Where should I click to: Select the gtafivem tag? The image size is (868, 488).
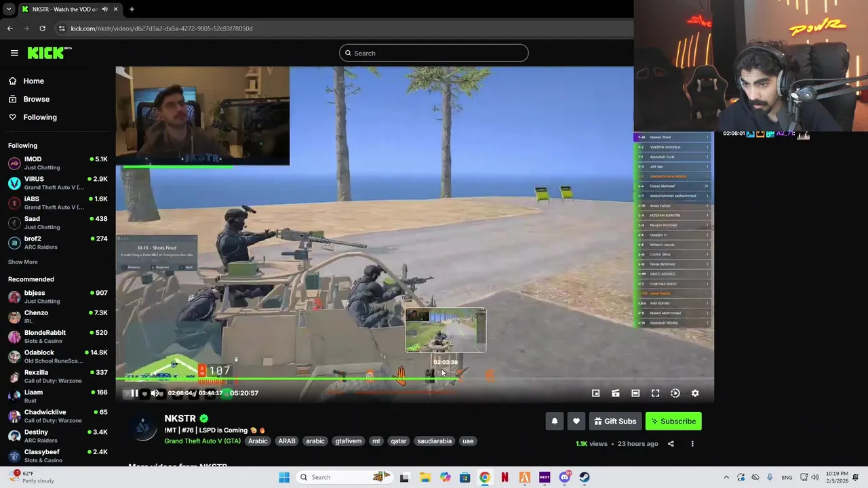pyautogui.click(x=349, y=441)
